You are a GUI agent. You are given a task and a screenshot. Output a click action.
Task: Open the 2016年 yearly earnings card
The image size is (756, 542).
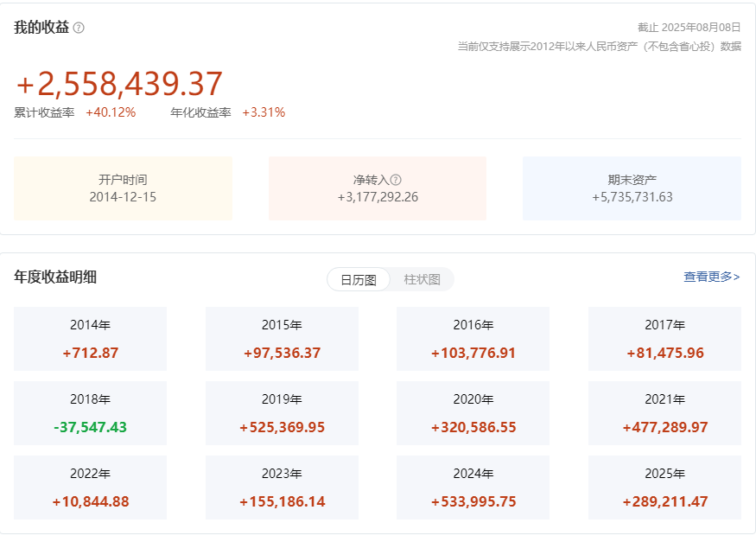(473, 339)
